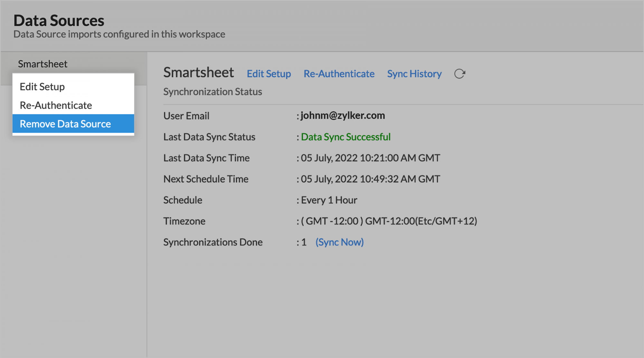Click the Next Schedule Time value 10:49:32 AM

371,179
